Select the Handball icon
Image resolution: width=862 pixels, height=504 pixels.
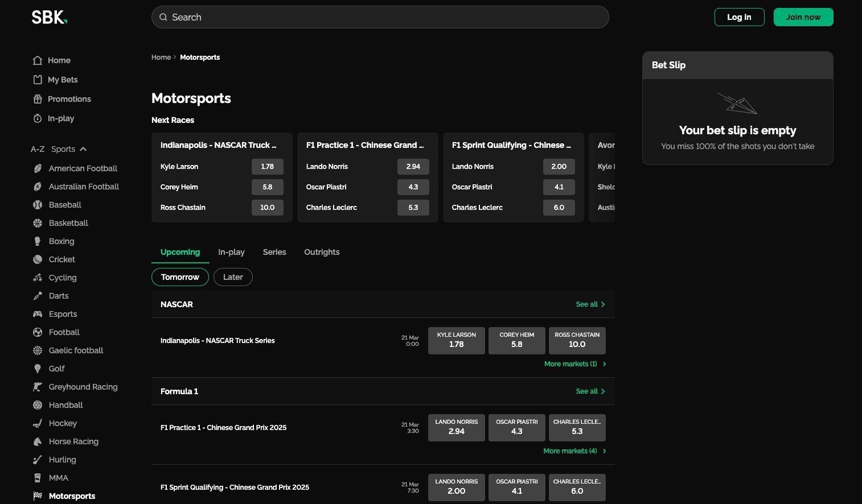pyautogui.click(x=38, y=405)
